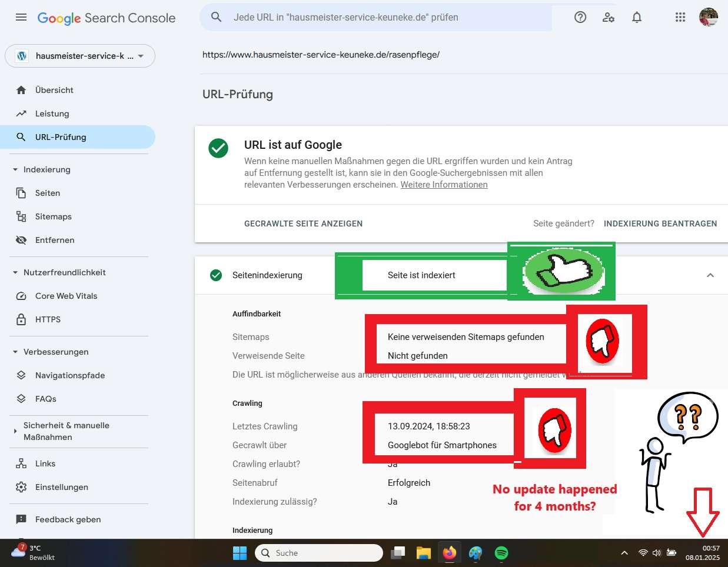The image size is (728, 567).
Task: Click the Einstellungen gear icon
Action: [21, 487]
